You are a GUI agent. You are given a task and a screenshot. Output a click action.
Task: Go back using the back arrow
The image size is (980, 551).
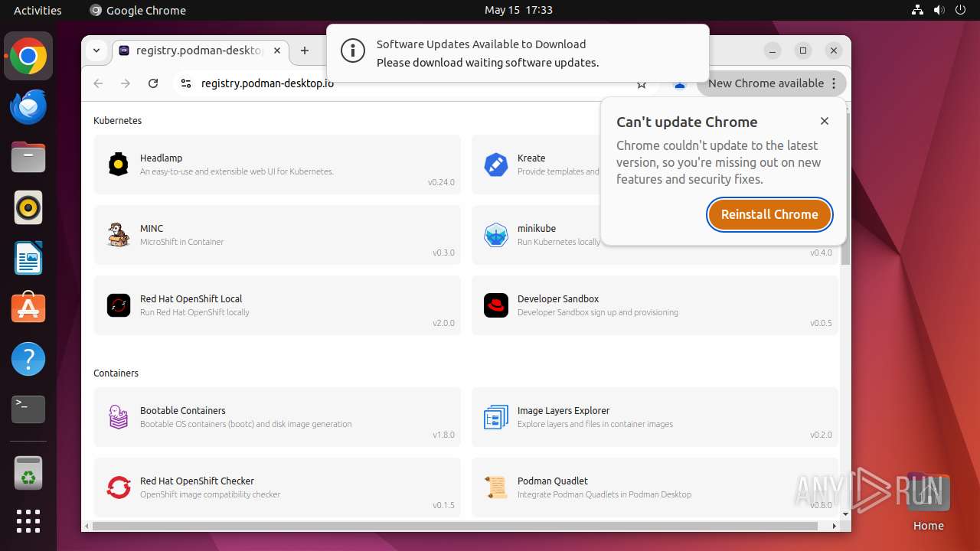(x=98, y=83)
